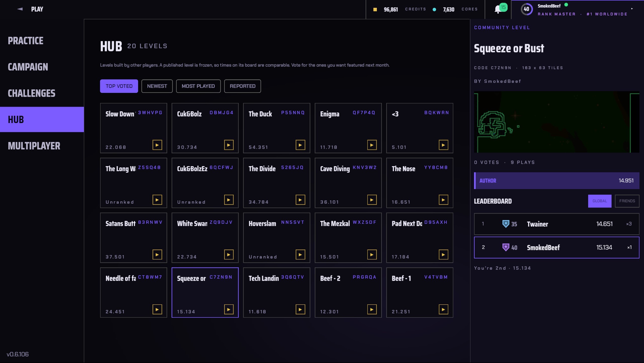This screenshot has width=644, height=363.
Task: Switch to the Newest filter
Action: [x=157, y=86]
